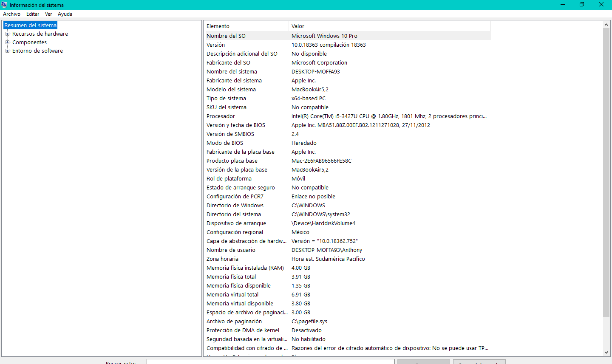Open the Ayuda menu
This screenshot has height=364, width=612.
[x=65, y=14]
